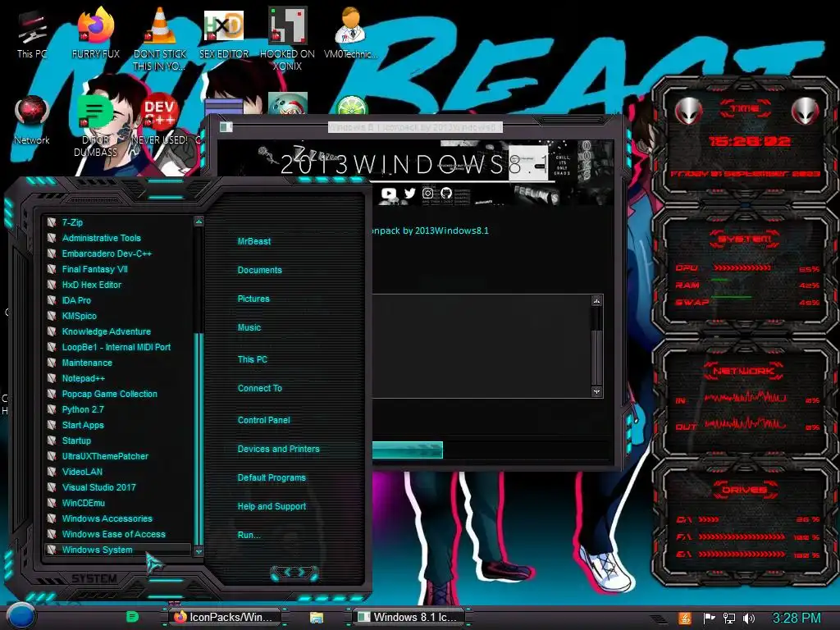Open Documents from the Start menu
This screenshot has height=630, width=840.
259,270
